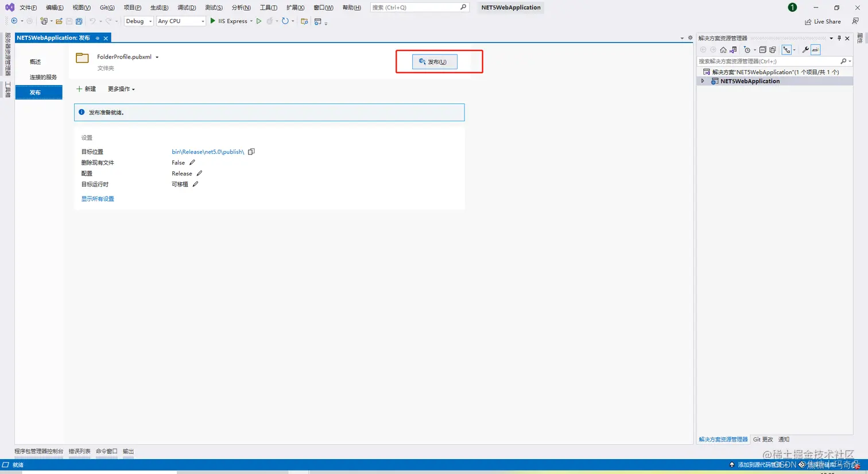Click the main search box magnifier icon

point(463,7)
